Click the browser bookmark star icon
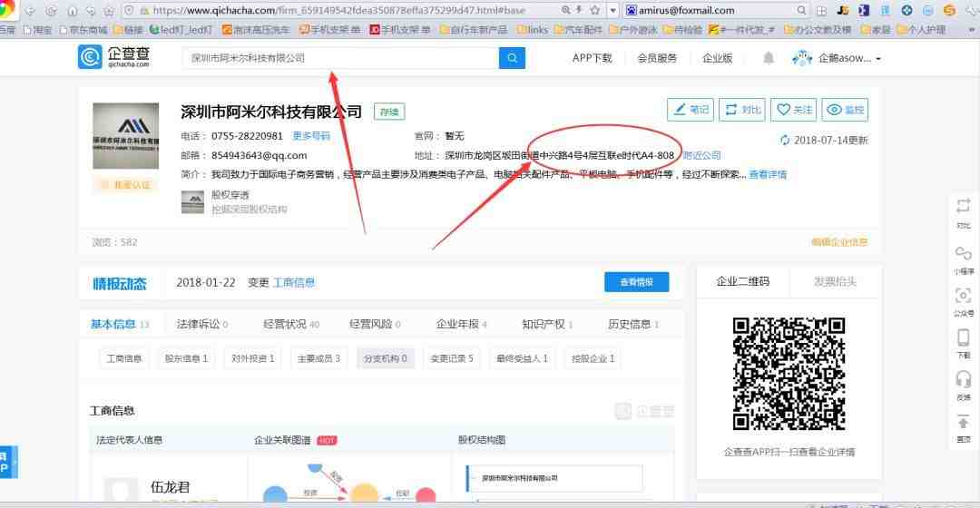Screen dimensions: 980x508 pyautogui.click(x=595, y=10)
